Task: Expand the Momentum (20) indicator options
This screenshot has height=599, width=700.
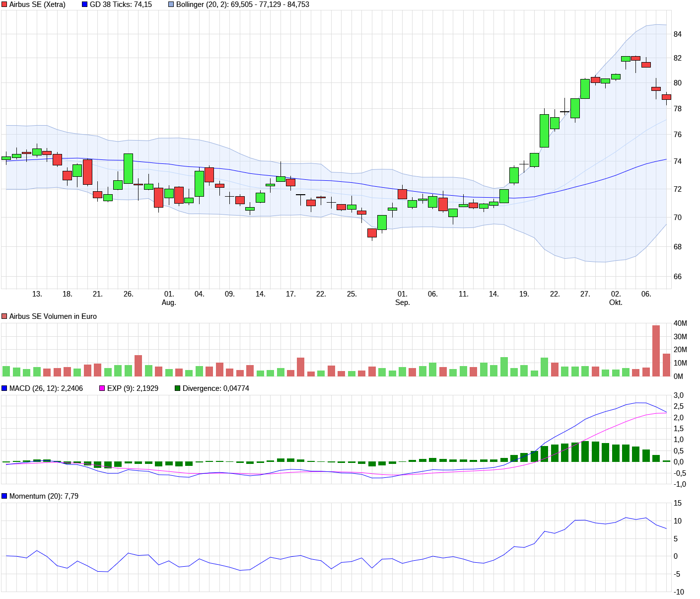Action: pos(4,495)
